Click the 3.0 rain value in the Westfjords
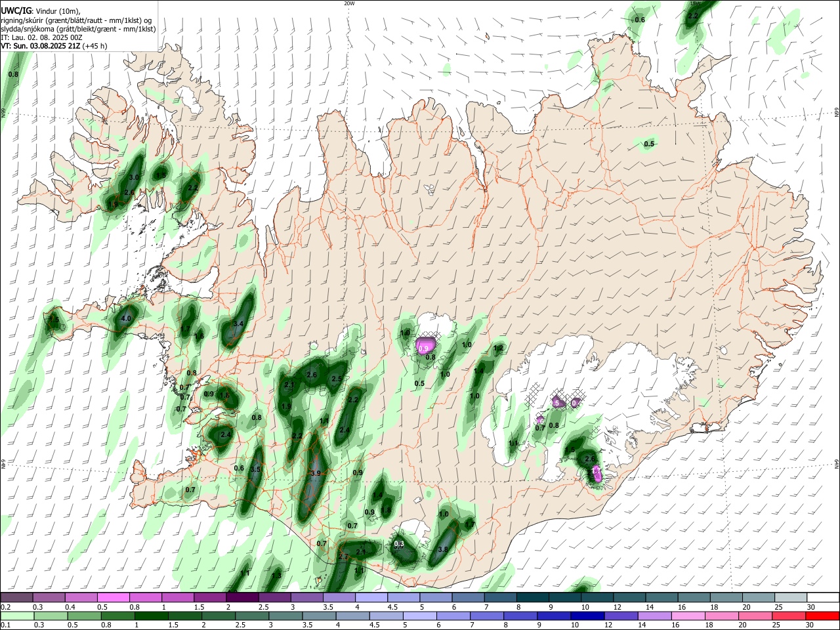Image resolution: width=840 pixels, height=630 pixels. (134, 178)
